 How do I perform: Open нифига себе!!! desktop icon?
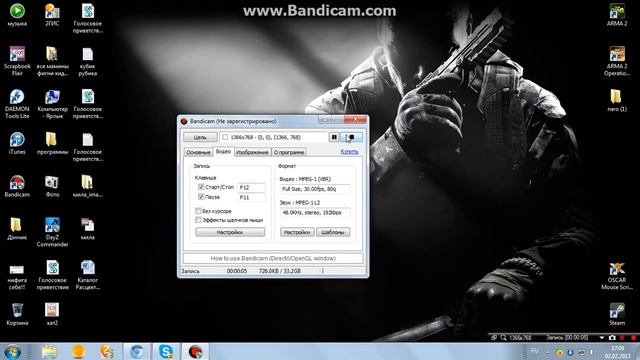(17, 277)
